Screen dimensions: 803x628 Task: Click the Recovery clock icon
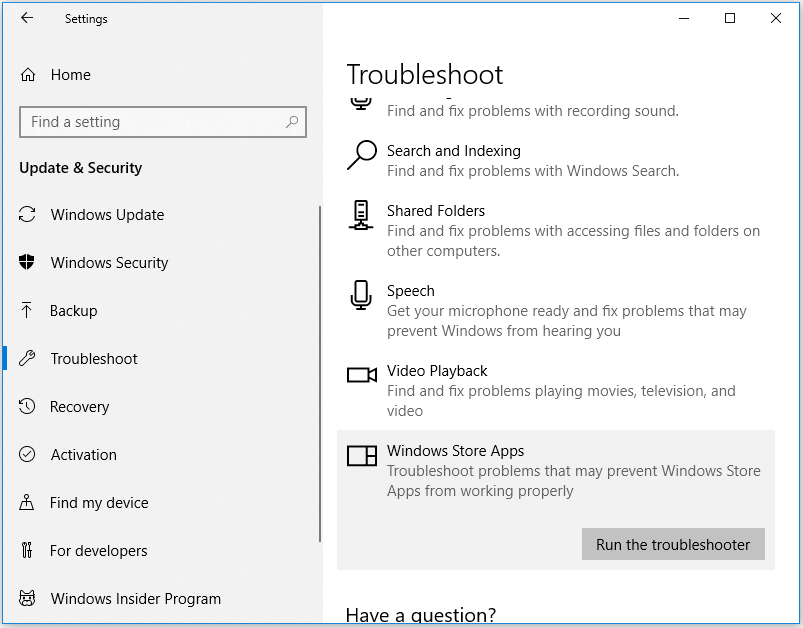point(27,406)
